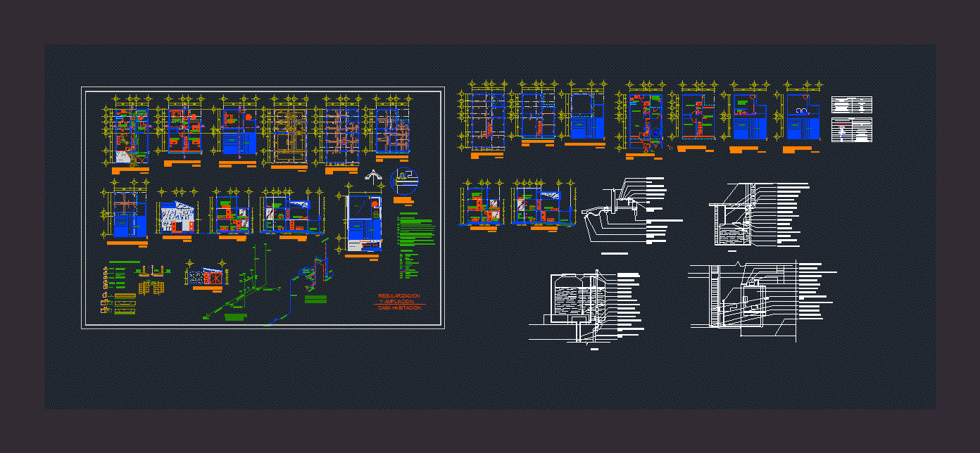Click the upper white data table
The image size is (980, 453).
pyautogui.click(x=852, y=105)
